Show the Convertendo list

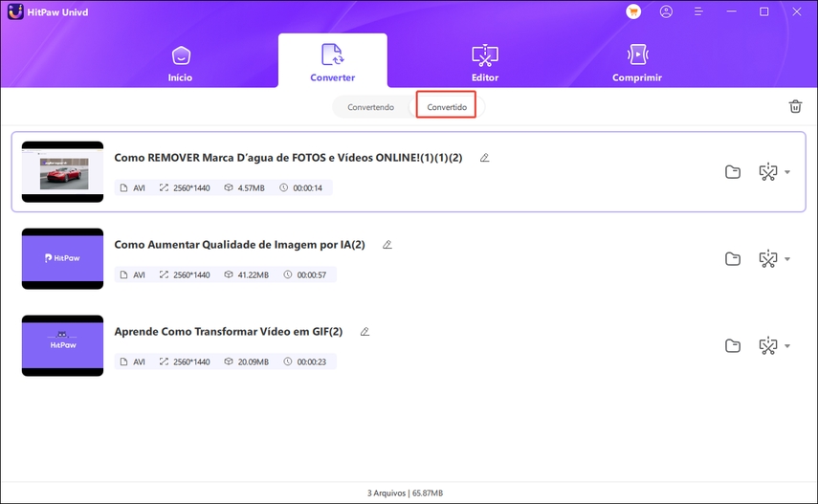(x=371, y=107)
